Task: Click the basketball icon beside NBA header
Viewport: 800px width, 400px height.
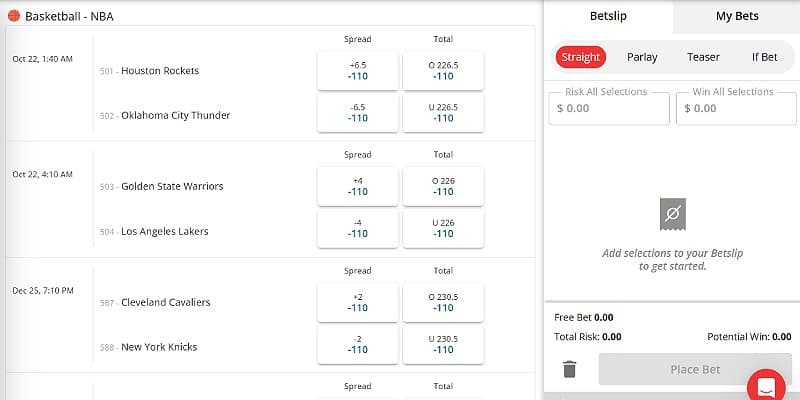Action: pyautogui.click(x=13, y=16)
